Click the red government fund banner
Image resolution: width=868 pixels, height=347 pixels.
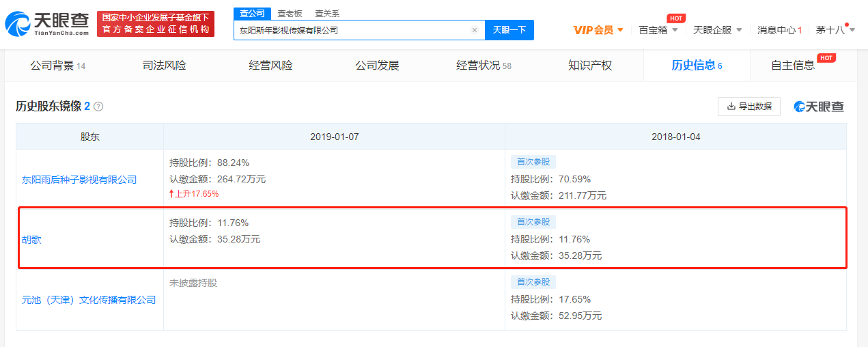pos(156,24)
